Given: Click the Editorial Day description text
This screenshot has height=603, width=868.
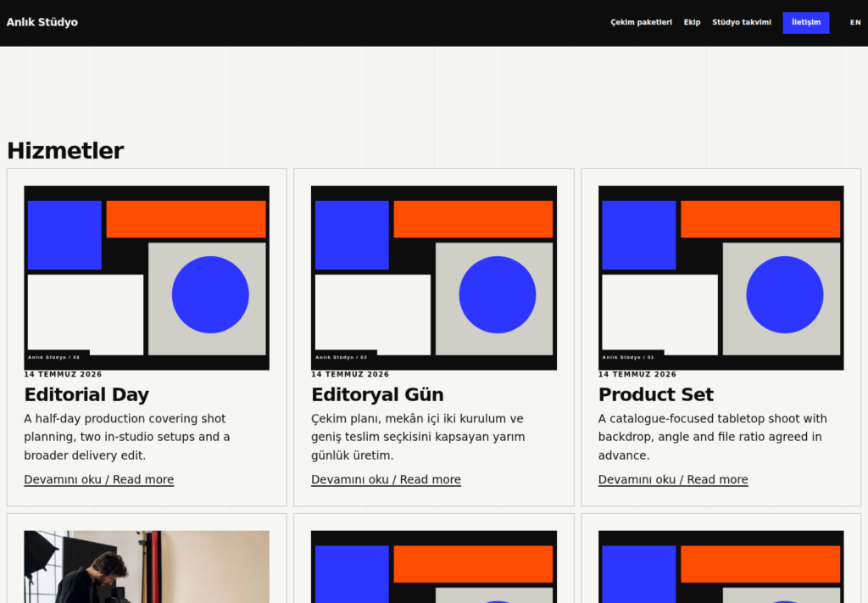Looking at the screenshot, I should pyautogui.click(x=127, y=437).
